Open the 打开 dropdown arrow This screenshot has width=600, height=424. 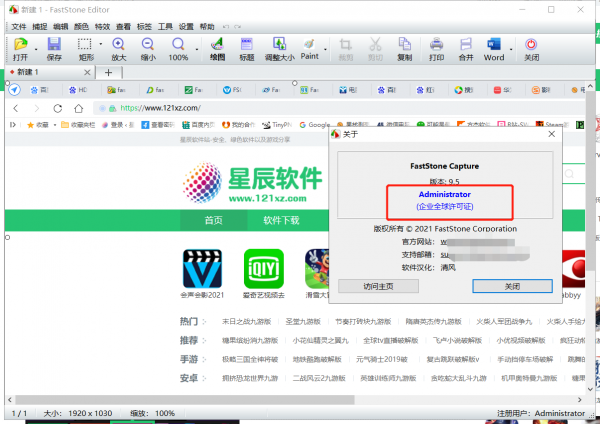coord(36,49)
